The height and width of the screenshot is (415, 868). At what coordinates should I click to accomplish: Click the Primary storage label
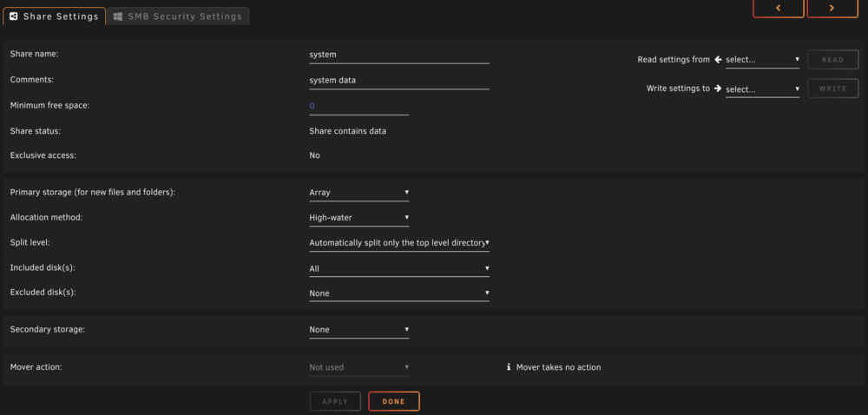pos(93,193)
